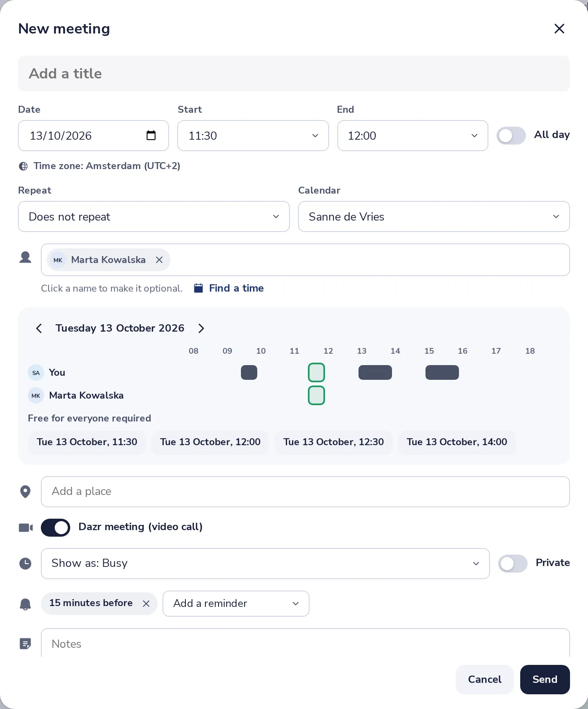Choose the Tue 13 October, 14:00 slot
Viewport: 588px width, 709px height.
[x=457, y=442]
